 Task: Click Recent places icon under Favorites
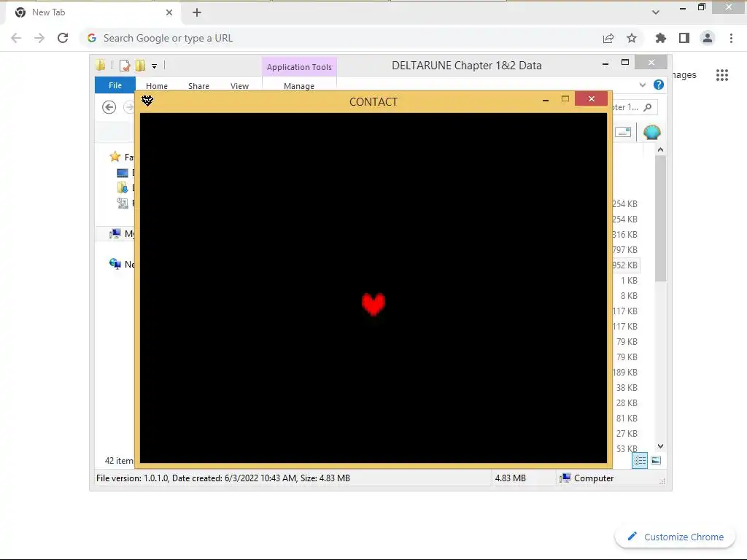[123, 203]
